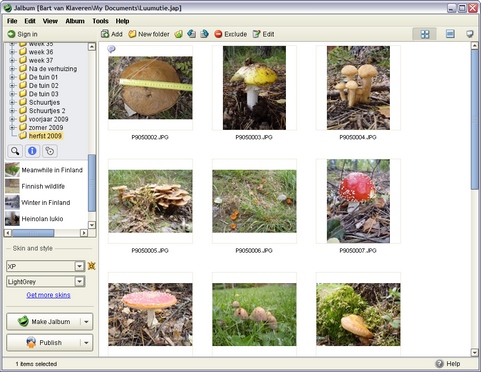Select the De tuin 03 folder
This screenshot has width=481, height=372.
[x=43, y=94]
